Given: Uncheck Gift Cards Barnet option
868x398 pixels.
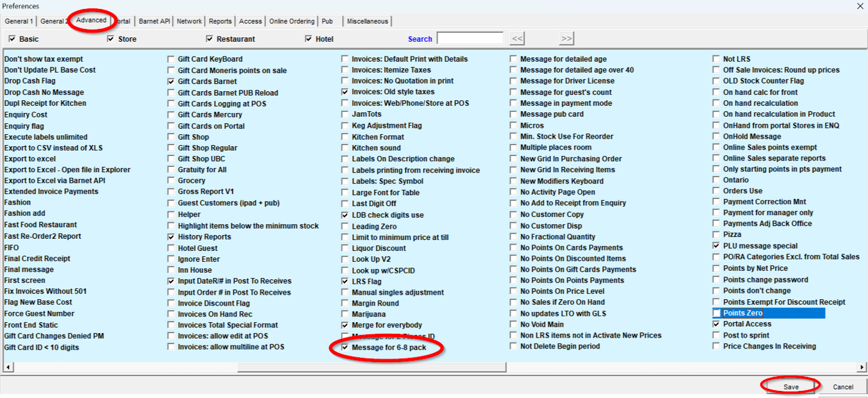Looking at the screenshot, I should (x=171, y=82).
